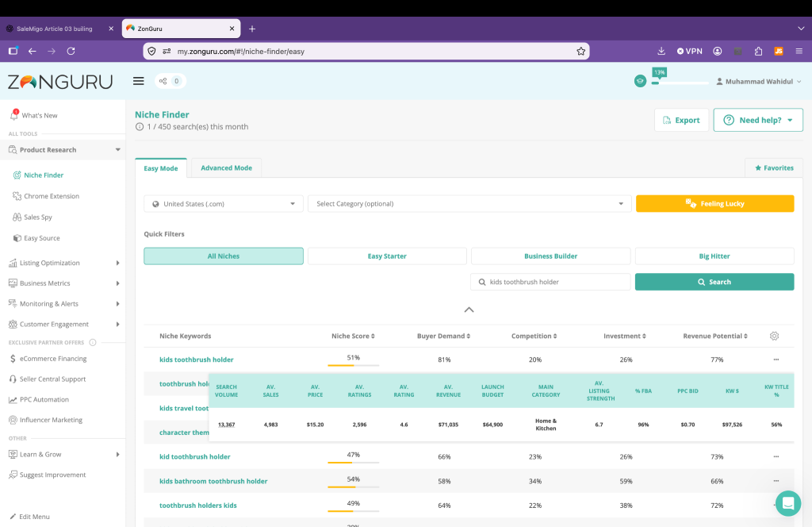This screenshot has height=527, width=812.
Task: Select the Big Hitter quick filter
Action: (714, 256)
